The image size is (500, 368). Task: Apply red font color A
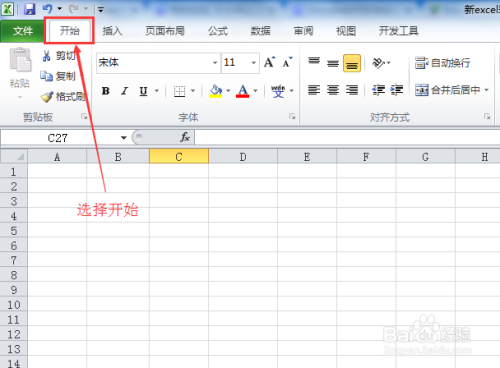[x=243, y=91]
